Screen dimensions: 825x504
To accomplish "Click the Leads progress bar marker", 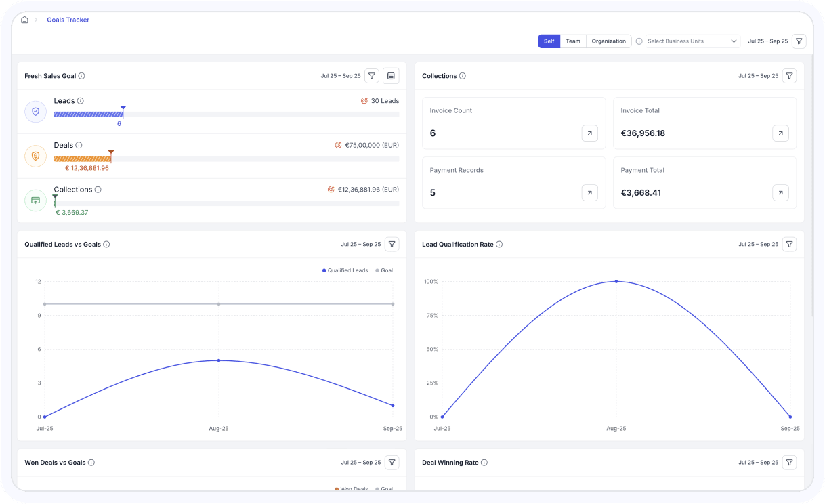I will click(123, 108).
